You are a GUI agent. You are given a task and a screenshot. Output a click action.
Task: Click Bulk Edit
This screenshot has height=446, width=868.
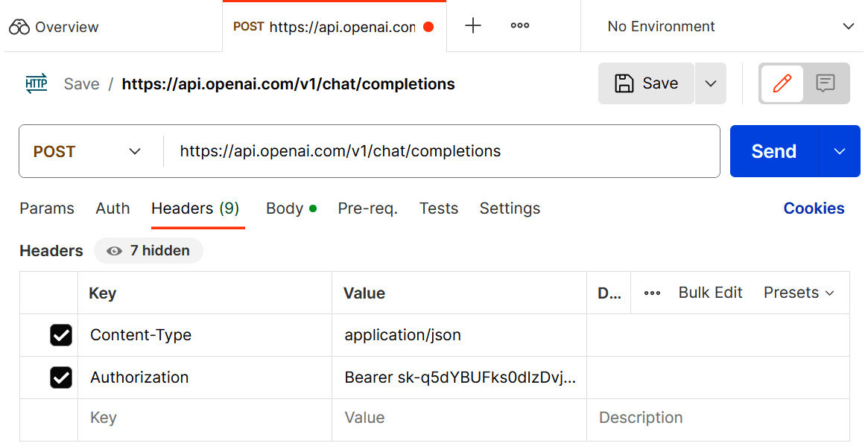(710, 293)
